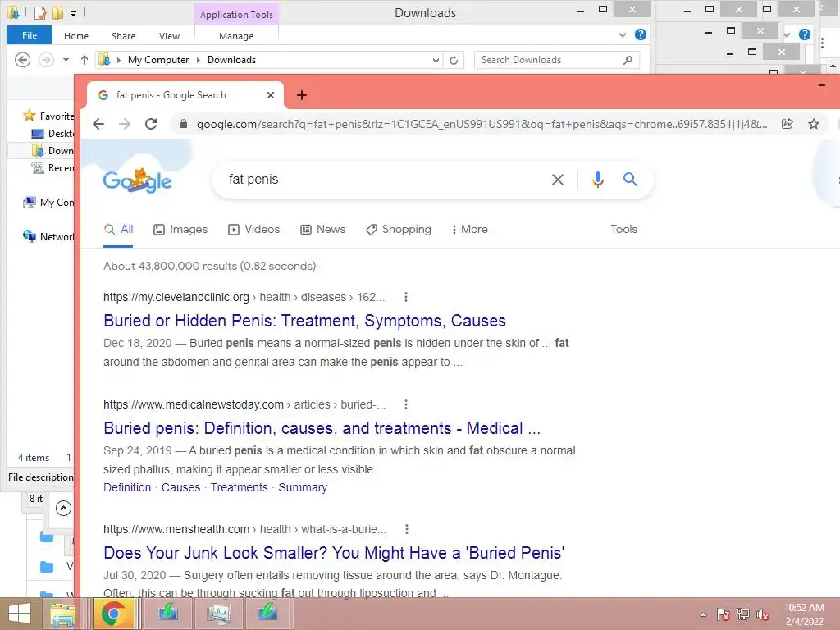Open the Google doodle logo
The height and width of the screenshot is (630, 840).
(137, 180)
